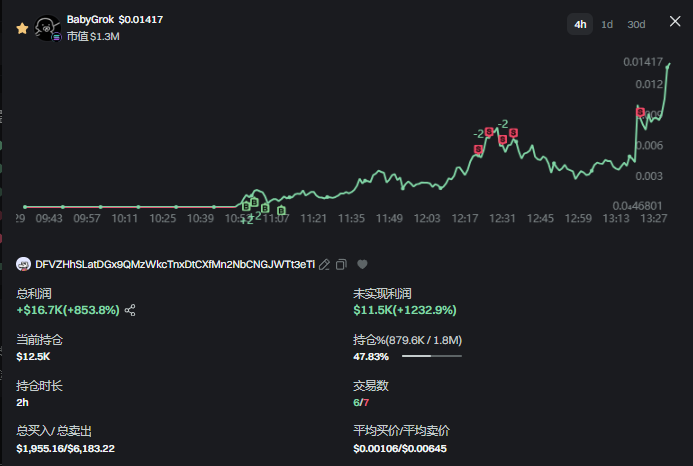
Task: Click total buy/sell $1,955.16/$6,183.22
Action: tap(65, 448)
